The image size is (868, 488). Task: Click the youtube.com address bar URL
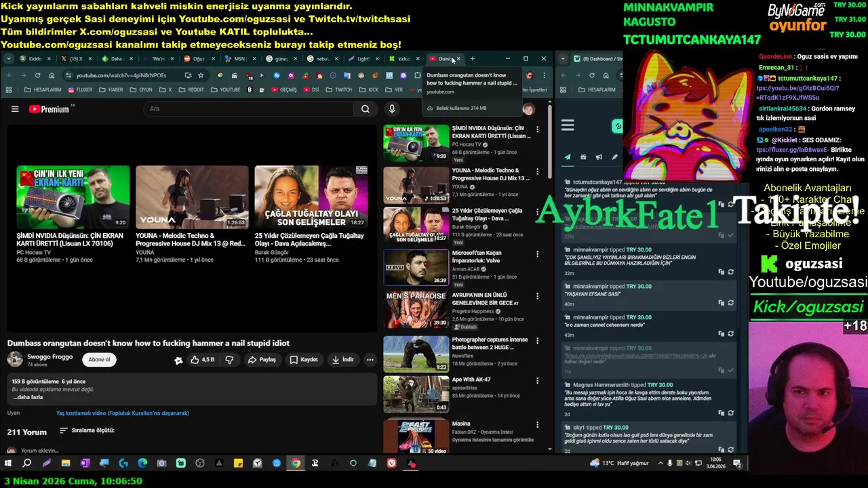[x=122, y=75]
